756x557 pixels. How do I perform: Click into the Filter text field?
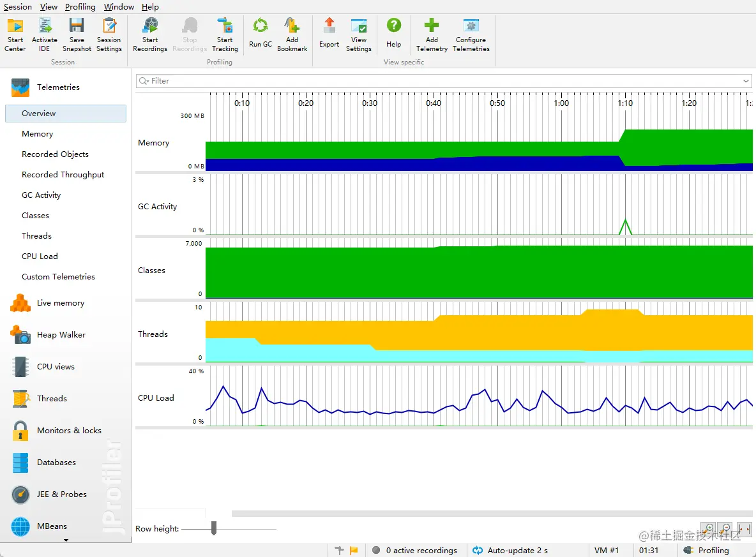[x=441, y=81]
